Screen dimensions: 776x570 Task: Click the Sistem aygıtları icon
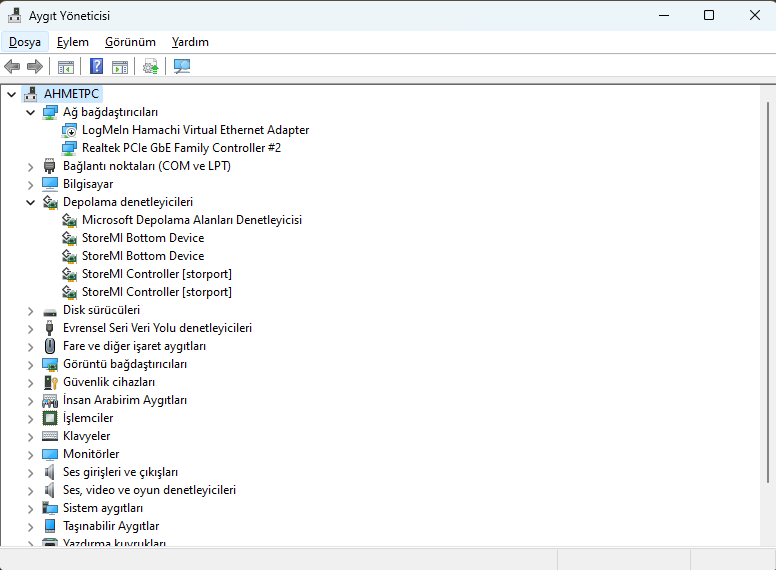tap(49, 508)
